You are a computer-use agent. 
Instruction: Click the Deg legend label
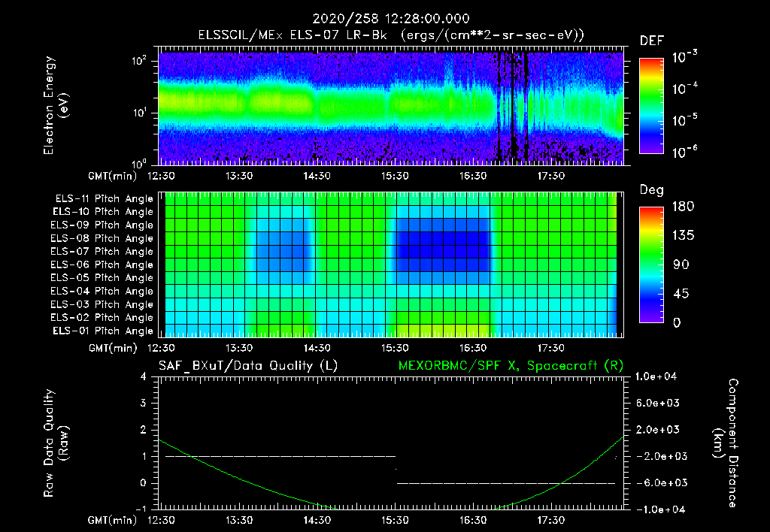click(x=652, y=190)
